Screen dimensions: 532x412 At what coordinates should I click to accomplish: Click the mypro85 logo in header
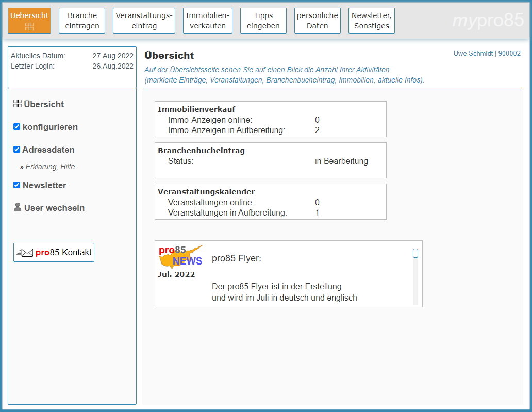[x=487, y=21]
